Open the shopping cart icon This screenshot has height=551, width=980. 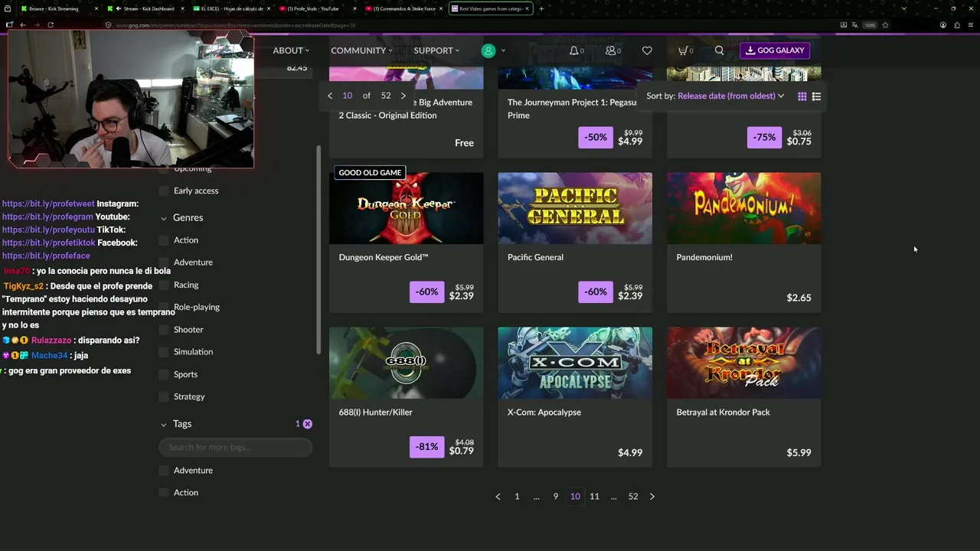pos(683,51)
